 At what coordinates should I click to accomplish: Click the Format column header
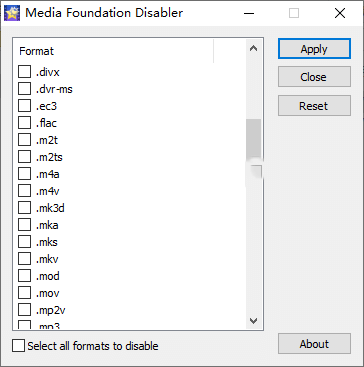pyautogui.click(x=113, y=51)
